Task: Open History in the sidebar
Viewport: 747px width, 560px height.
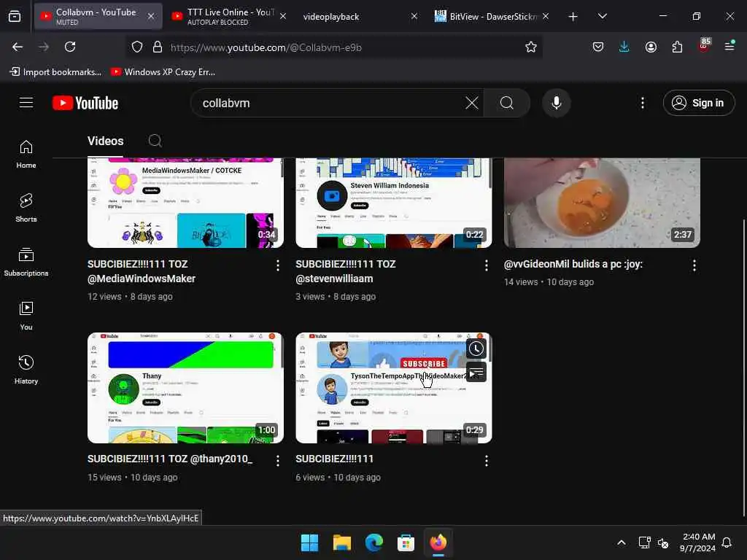Action: tap(26, 370)
